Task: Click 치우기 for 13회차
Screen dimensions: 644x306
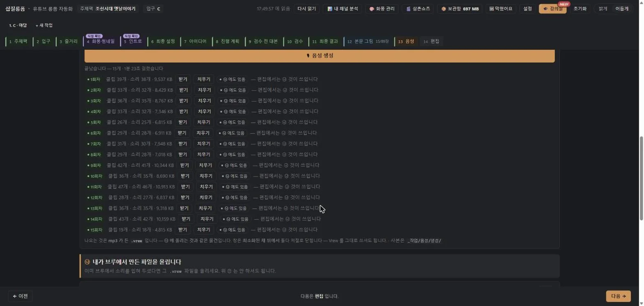Action: pyautogui.click(x=205, y=208)
